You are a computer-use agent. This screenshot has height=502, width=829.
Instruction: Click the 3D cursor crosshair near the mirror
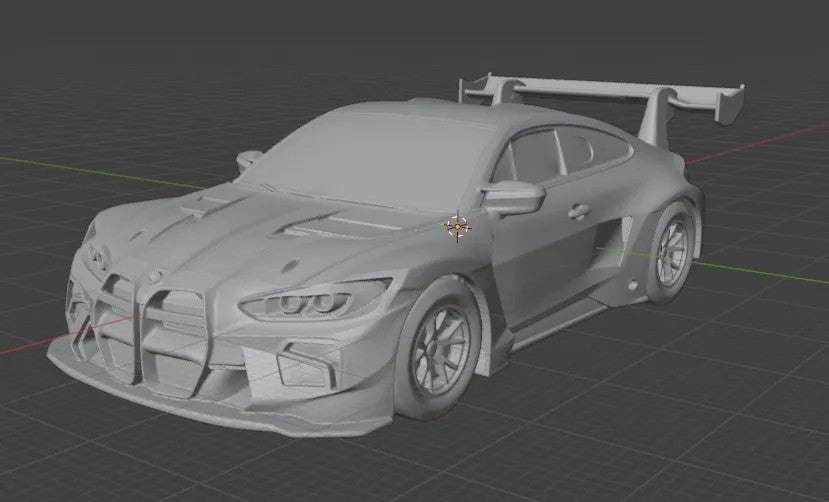click(457, 227)
